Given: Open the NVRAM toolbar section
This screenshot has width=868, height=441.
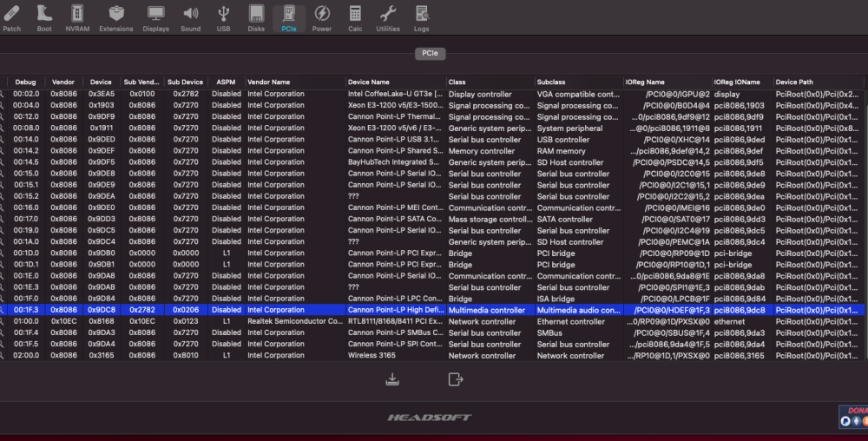Looking at the screenshot, I should pos(77,17).
